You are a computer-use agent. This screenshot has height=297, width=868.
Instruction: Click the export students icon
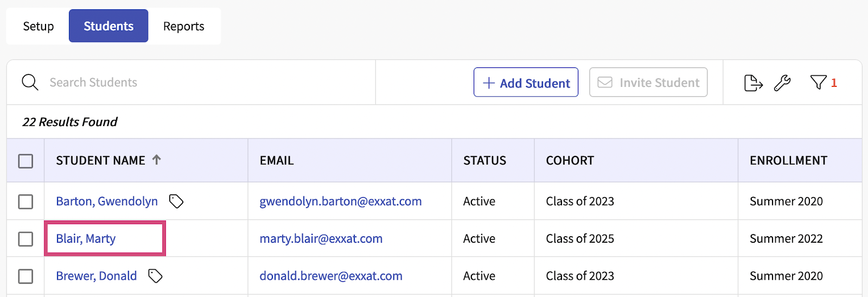(753, 83)
